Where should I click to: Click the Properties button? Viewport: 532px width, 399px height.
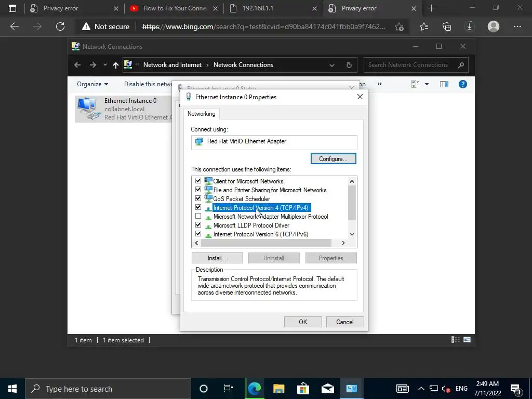(331, 258)
